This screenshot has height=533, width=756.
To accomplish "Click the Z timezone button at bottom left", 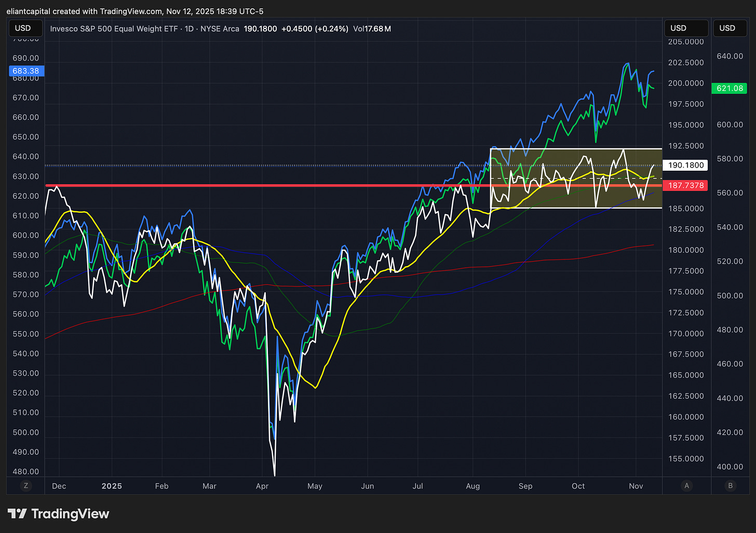I will pyautogui.click(x=25, y=486).
